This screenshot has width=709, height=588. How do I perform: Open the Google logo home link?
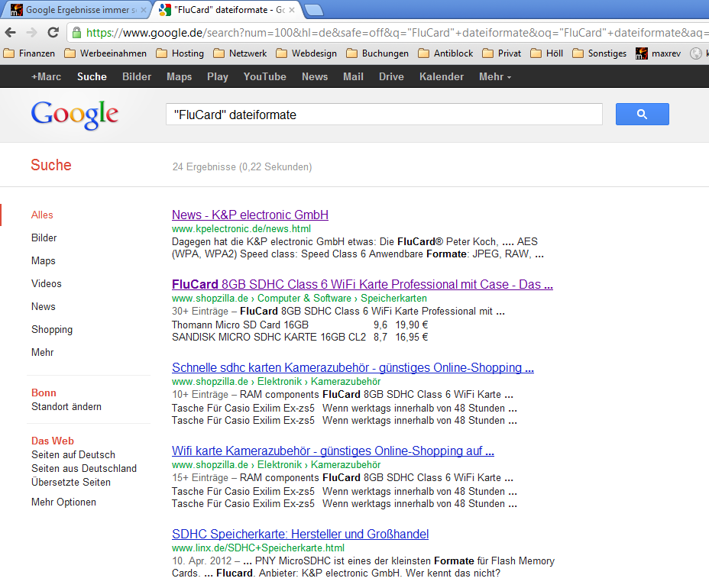tap(75, 115)
